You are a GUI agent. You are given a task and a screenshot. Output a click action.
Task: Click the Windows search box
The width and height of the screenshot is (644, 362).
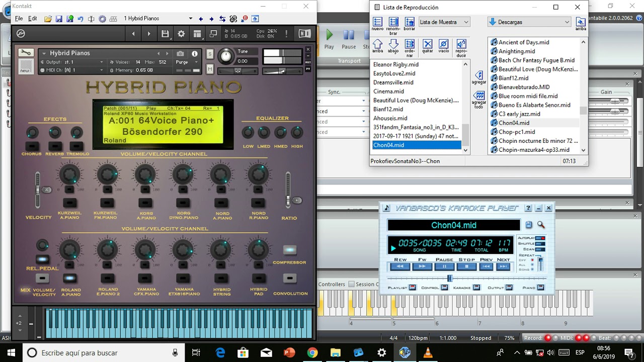pos(103,353)
